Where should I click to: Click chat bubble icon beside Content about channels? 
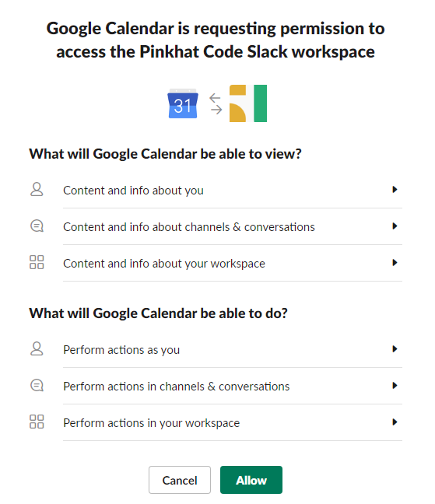click(x=37, y=226)
